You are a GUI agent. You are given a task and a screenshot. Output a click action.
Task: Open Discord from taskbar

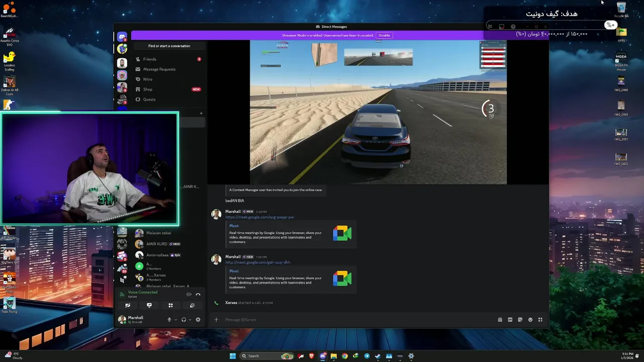(x=323, y=356)
